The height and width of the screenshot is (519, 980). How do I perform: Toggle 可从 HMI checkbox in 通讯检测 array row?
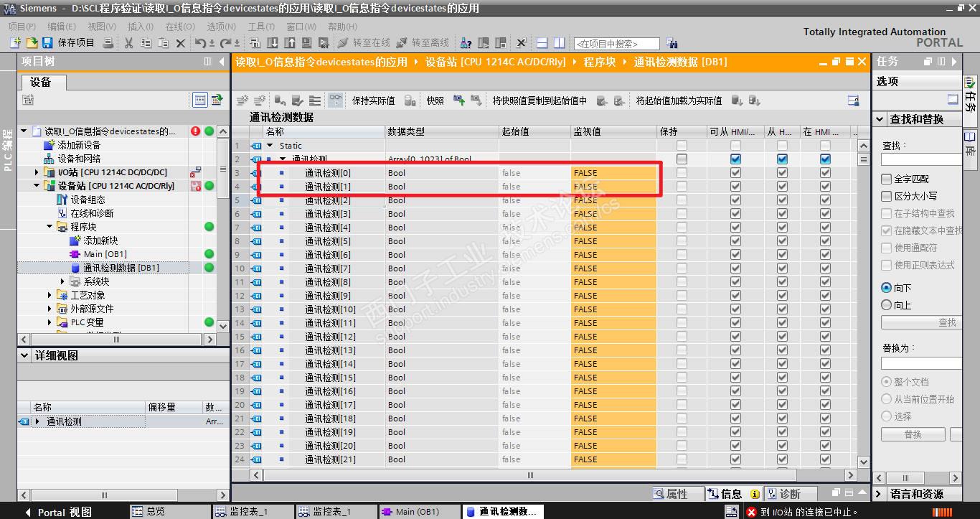pyautogui.click(x=735, y=159)
